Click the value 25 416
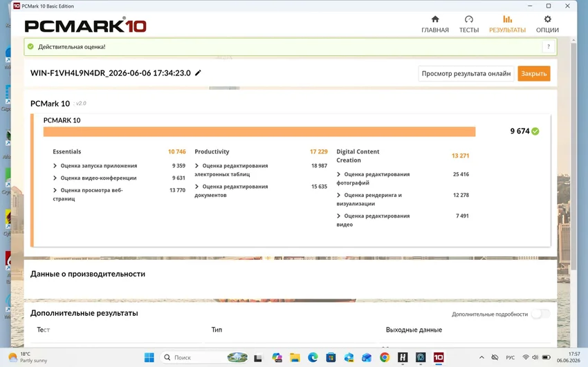 [461, 174]
